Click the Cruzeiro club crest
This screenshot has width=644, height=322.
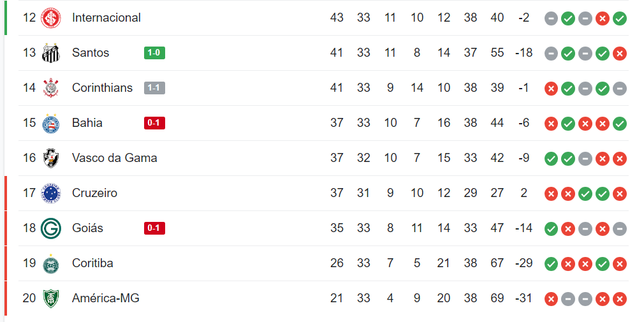point(51,193)
